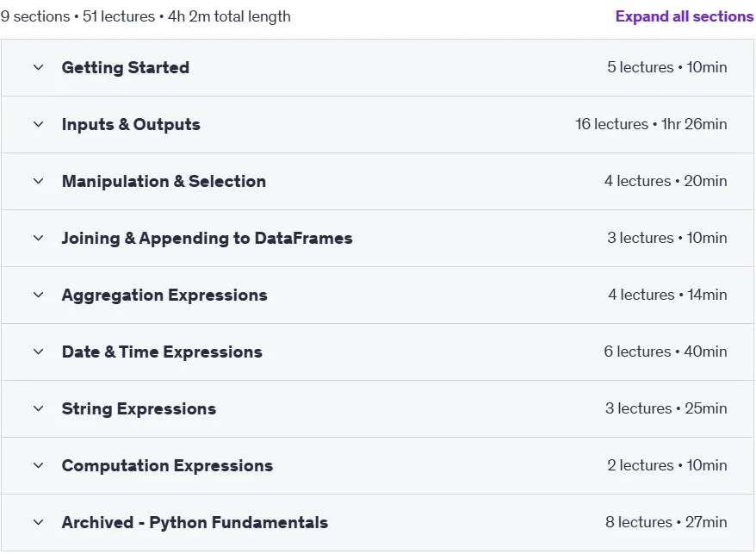Open the Inputs & Outputs section title

pyautogui.click(x=131, y=125)
